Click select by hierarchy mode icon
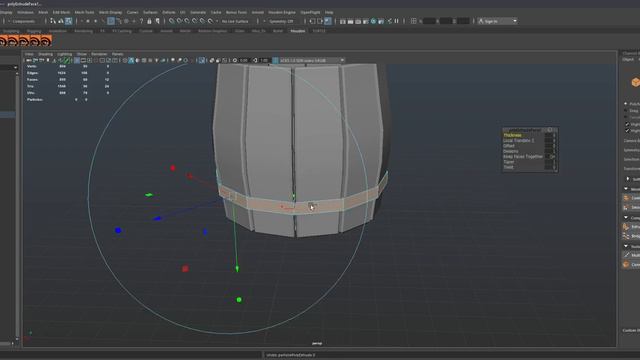The image size is (640, 360). pos(53,21)
